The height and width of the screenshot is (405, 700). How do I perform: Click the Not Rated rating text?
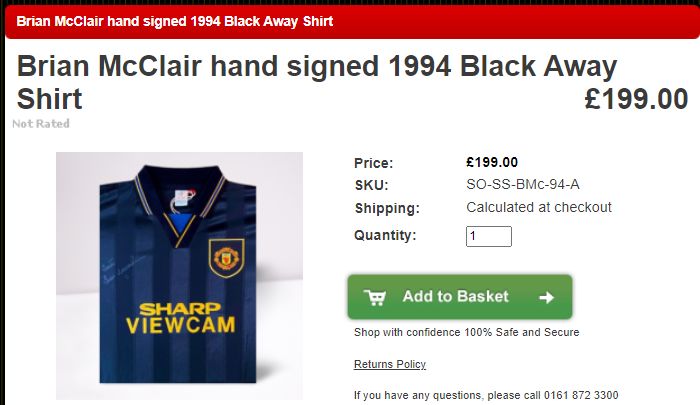(x=41, y=124)
